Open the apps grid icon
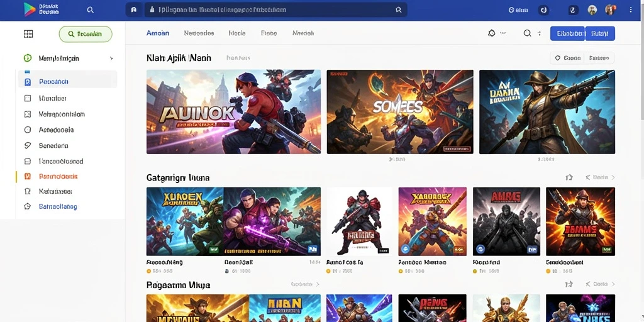 point(28,34)
